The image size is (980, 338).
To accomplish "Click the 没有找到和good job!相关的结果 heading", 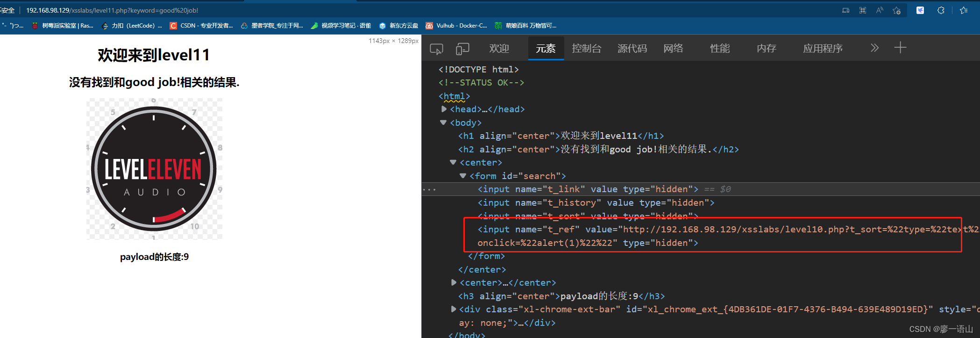I will 154,82.
